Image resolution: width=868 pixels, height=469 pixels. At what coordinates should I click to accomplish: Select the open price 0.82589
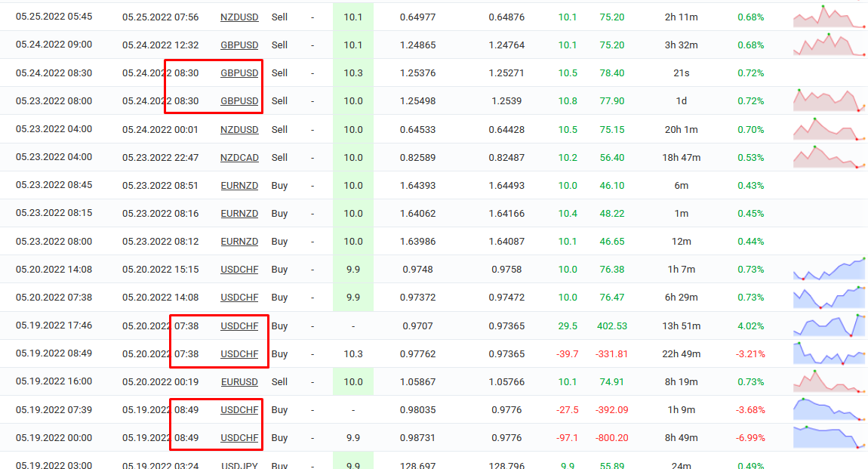tap(418, 157)
